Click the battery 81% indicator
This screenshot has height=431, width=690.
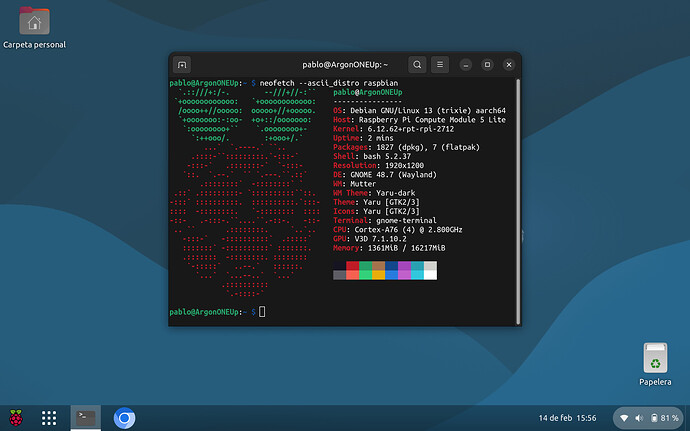pyautogui.click(x=664, y=417)
